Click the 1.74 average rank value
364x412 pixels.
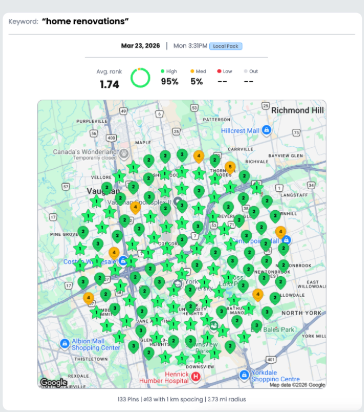[x=109, y=84]
